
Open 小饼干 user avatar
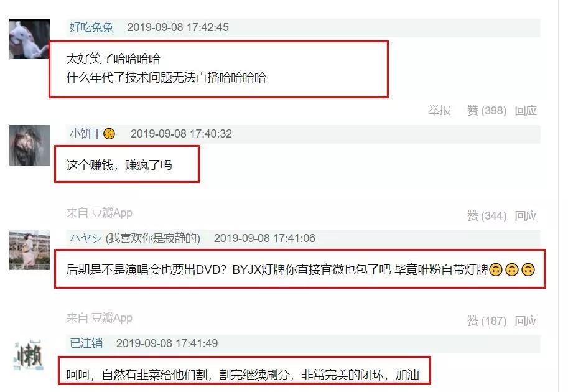point(29,145)
